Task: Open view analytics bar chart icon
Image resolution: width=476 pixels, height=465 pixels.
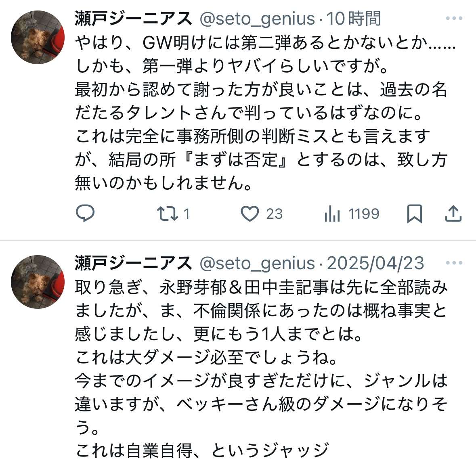Action: tap(332, 214)
